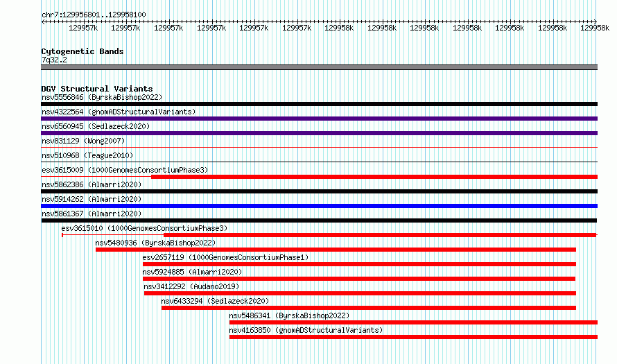Select nsv5861367 (Almarri2020) label
The width and height of the screenshot is (617, 364).
click(92, 214)
